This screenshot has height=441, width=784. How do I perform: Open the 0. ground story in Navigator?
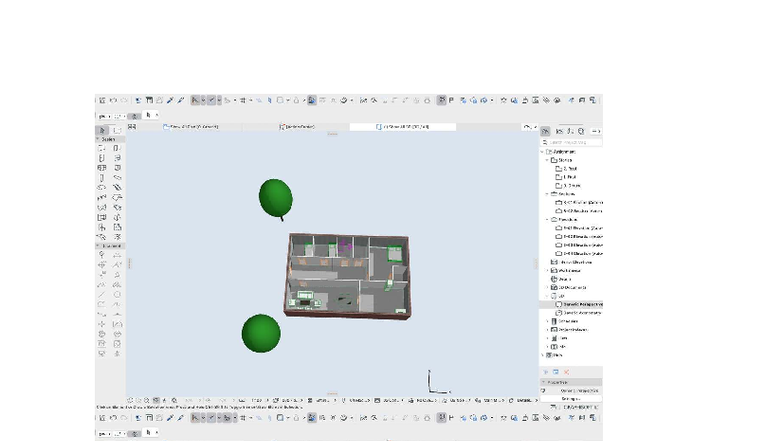click(568, 186)
